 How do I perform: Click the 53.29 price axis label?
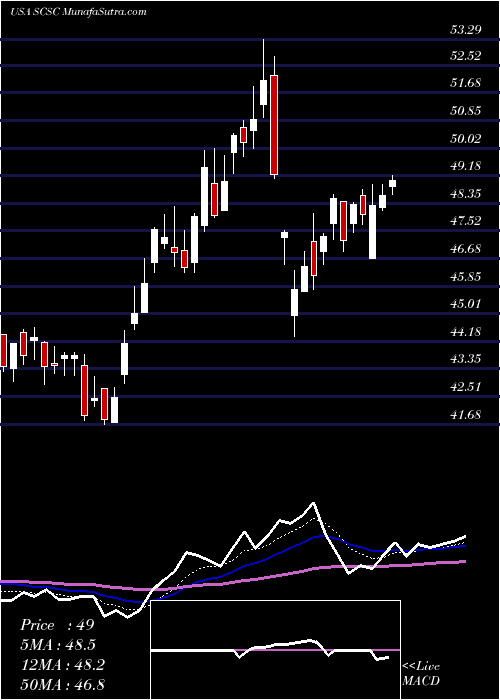[x=467, y=30]
